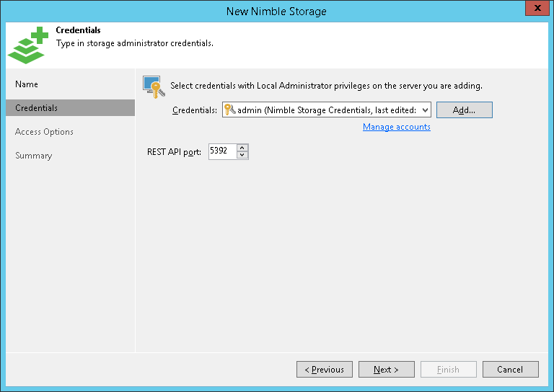Increase the REST API port value

242,148
